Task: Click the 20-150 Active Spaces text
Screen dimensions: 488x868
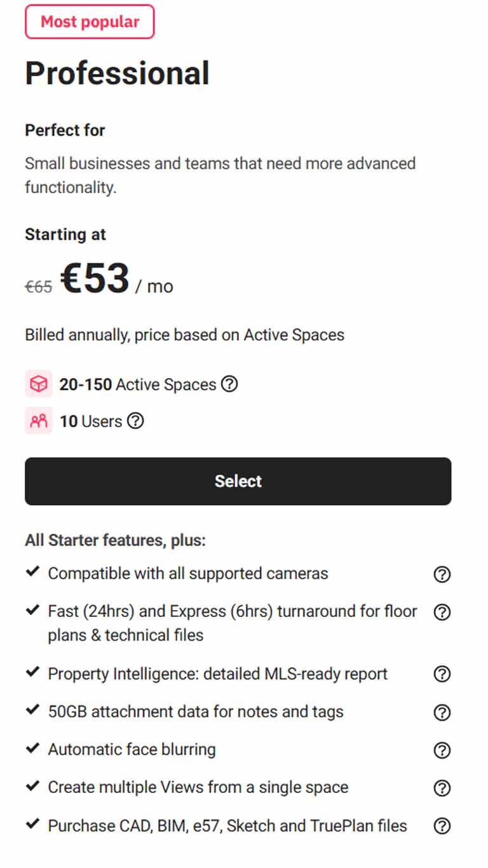Action: tap(138, 384)
